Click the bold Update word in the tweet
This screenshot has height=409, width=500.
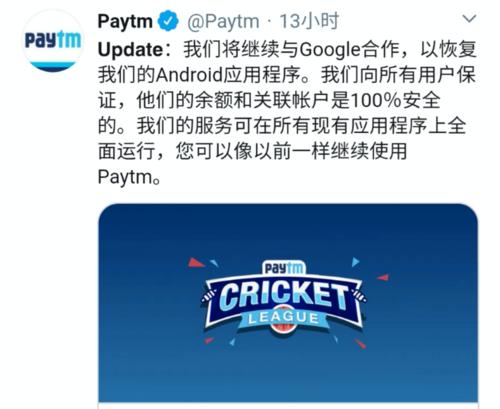tap(130, 50)
